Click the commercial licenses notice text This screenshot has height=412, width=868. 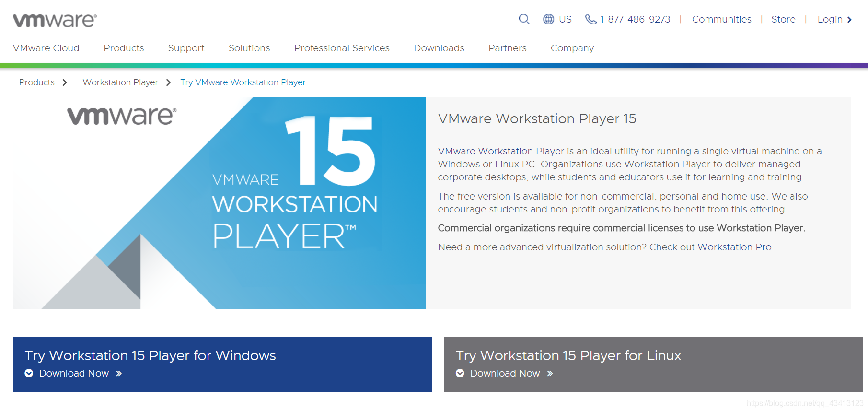pos(622,228)
